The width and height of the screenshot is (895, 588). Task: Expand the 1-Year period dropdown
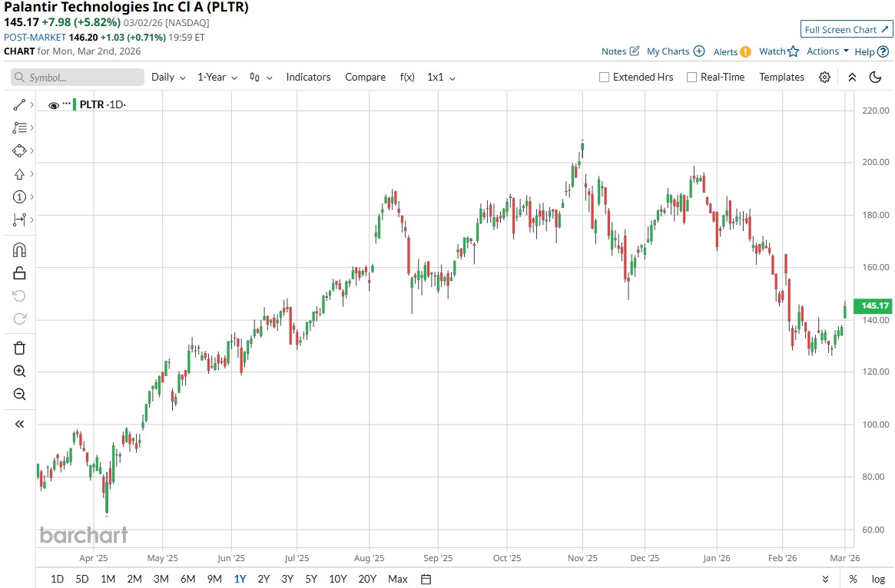click(217, 77)
